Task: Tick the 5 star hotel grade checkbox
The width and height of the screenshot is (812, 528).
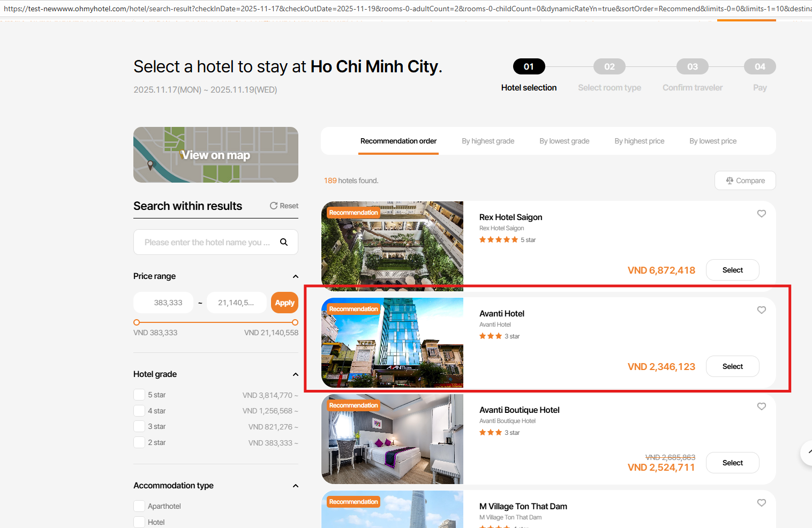Action: tap(139, 395)
